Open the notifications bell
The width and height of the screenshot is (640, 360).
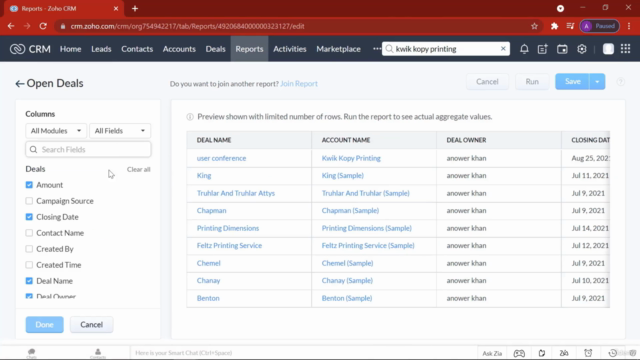pos(524,49)
